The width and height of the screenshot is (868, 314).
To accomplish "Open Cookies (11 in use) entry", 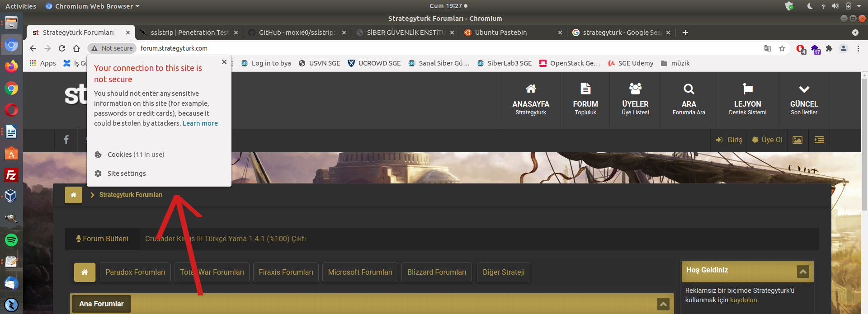I will 159,155.
